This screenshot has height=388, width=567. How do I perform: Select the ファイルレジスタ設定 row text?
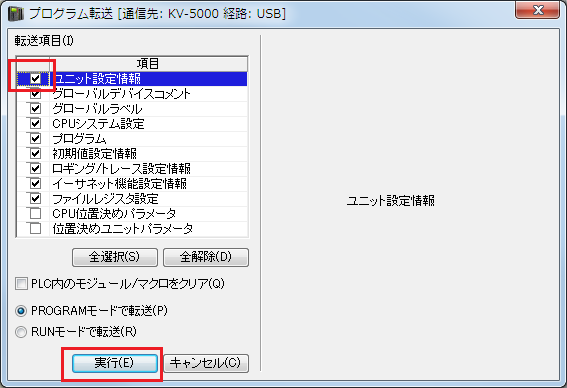[x=105, y=199]
